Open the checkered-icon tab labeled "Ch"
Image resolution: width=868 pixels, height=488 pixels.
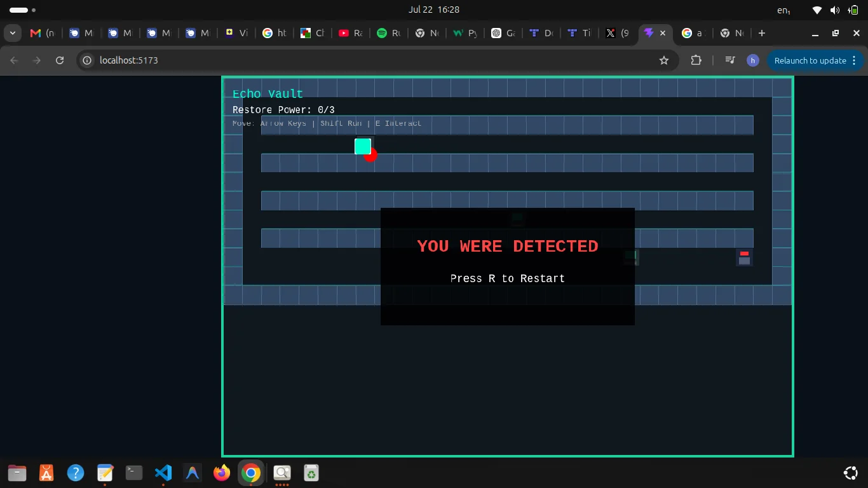click(x=312, y=33)
